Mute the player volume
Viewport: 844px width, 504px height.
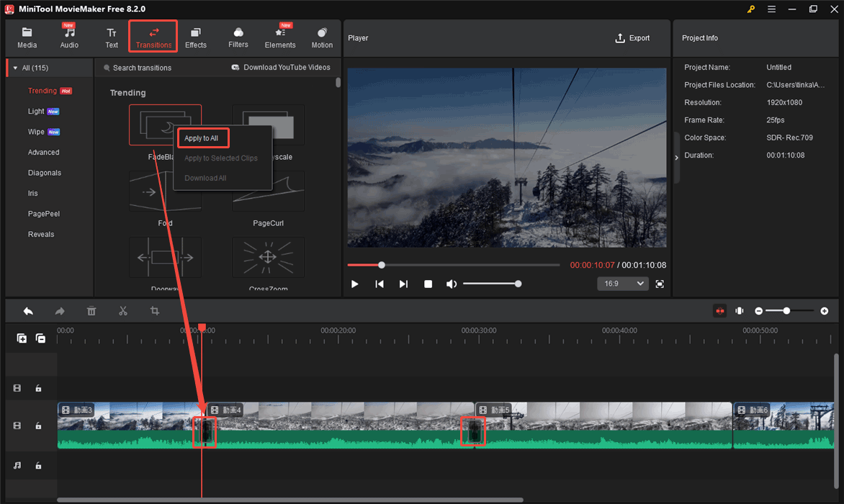point(452,284)
